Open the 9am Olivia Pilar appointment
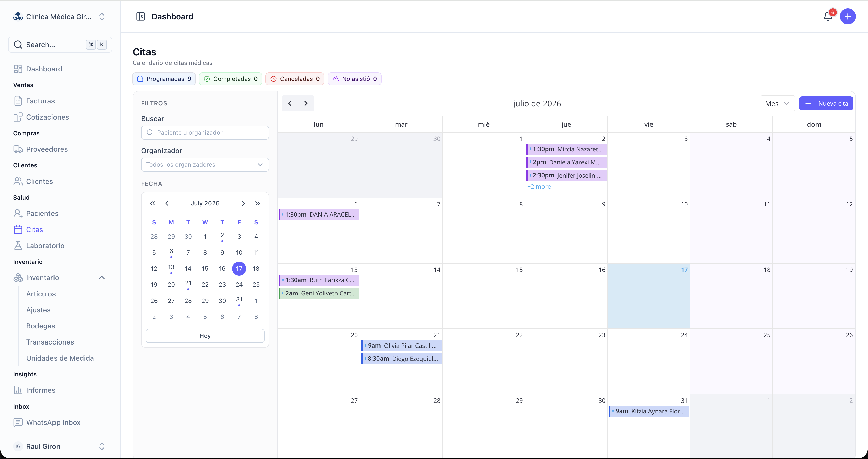Screen dimensions: 868x459 (401, 346)
